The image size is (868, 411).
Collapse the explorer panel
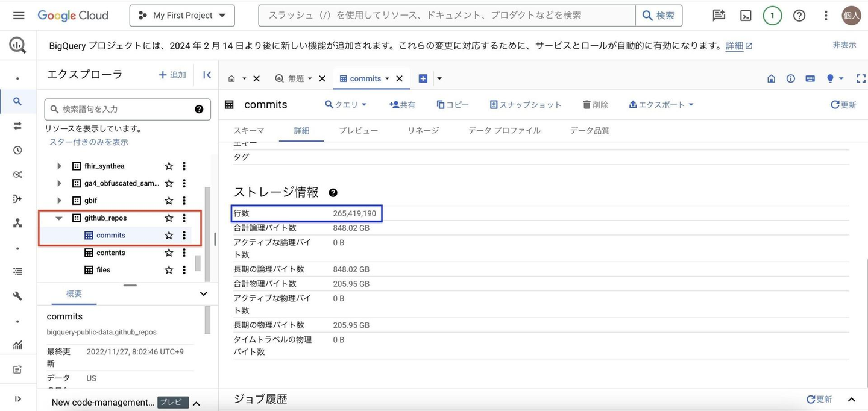tap(207, 75)
